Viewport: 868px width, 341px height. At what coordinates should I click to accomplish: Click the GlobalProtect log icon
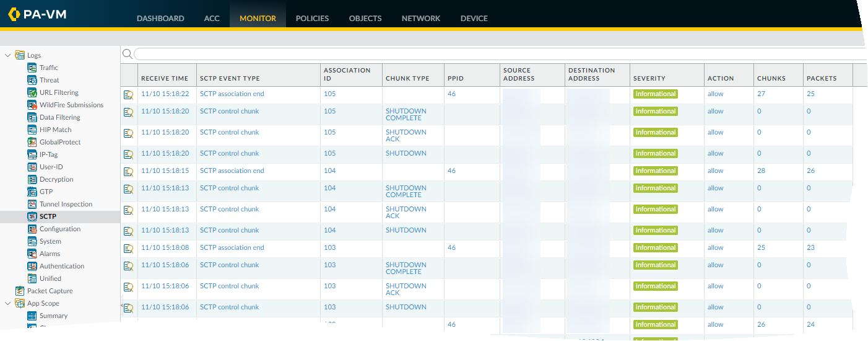[32, 142]
